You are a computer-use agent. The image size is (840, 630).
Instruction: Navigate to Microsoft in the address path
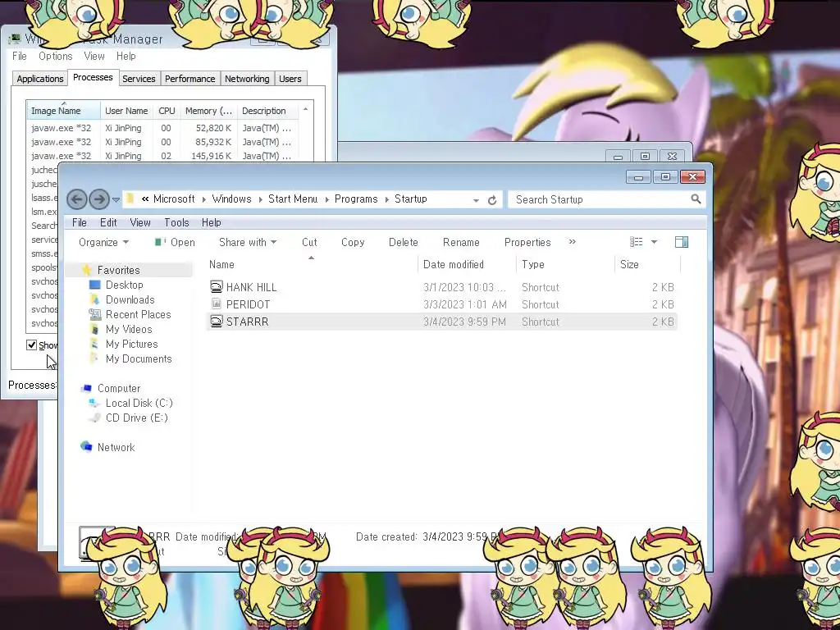click(174, 199)
